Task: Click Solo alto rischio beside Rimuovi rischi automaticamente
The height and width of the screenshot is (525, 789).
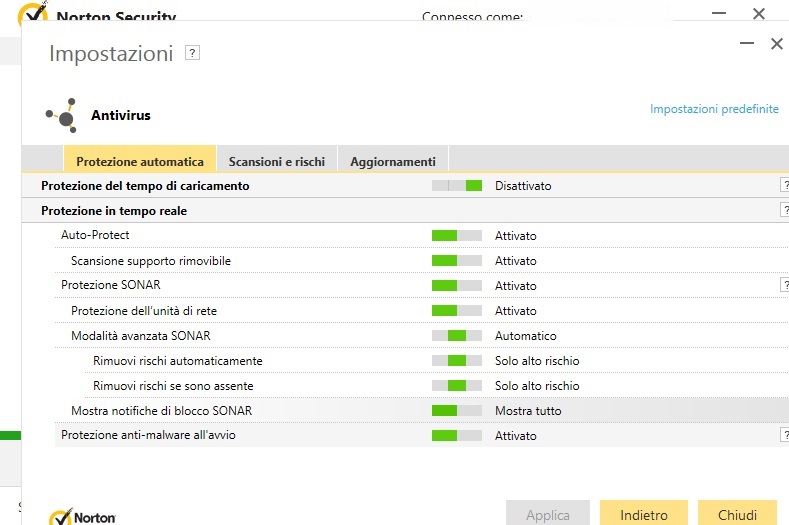Action: pos(537,361)
